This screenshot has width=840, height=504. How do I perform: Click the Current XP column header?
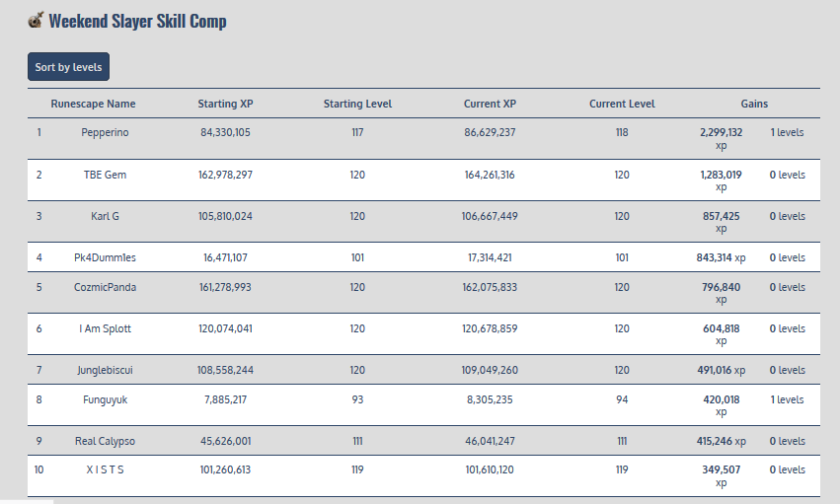490,104
